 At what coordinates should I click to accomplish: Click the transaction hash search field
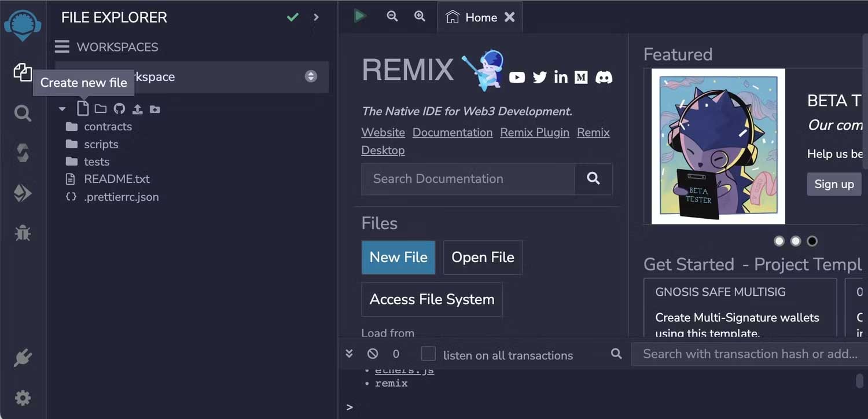click(x=746, y=354)
